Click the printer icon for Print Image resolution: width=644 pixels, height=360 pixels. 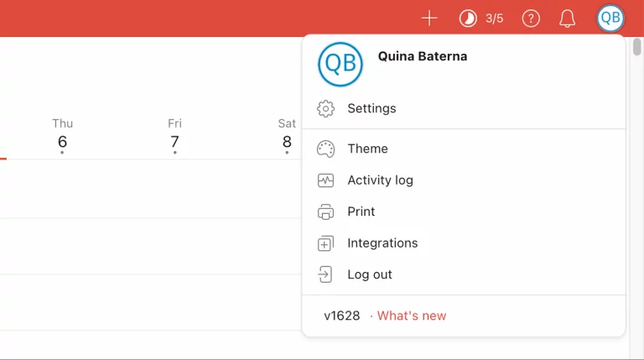[x=325, y=211]
